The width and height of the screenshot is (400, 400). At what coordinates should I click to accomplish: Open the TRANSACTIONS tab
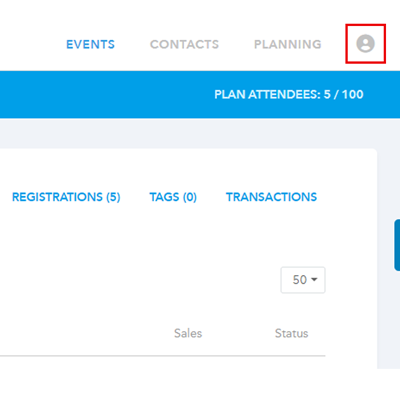[271, 197]
